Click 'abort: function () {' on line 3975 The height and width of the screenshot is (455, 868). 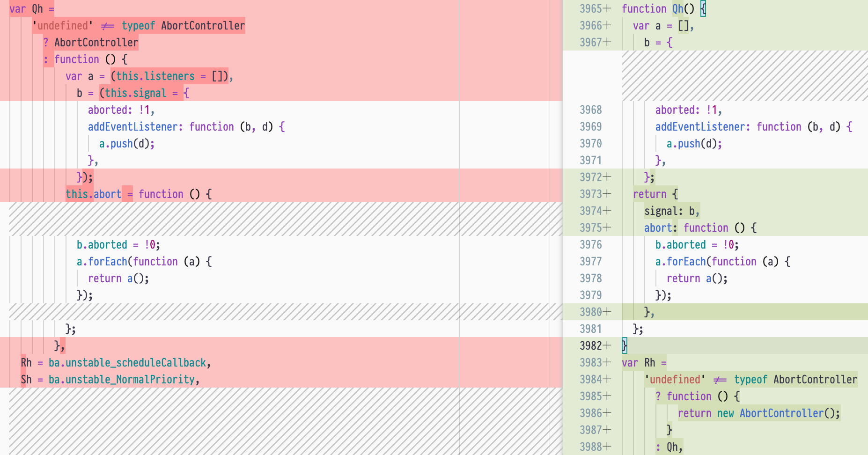pyautogui.click(x=700, y=228)
